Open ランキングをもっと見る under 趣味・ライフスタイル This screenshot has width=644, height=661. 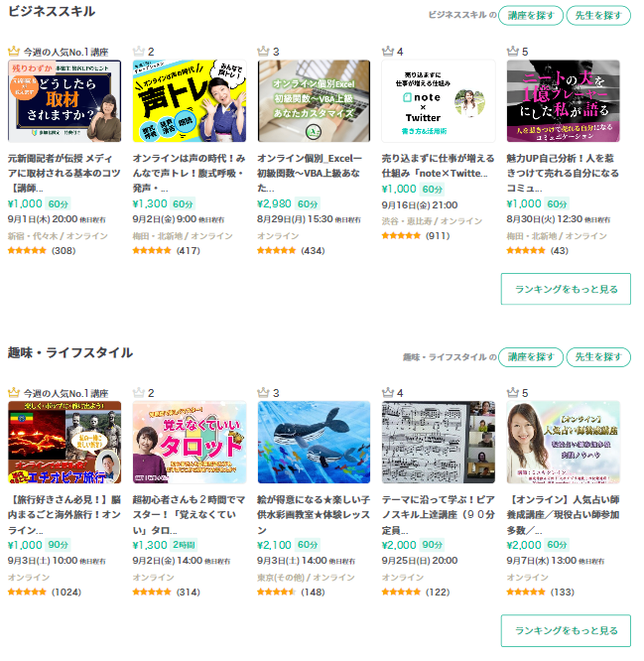[566, 630]
